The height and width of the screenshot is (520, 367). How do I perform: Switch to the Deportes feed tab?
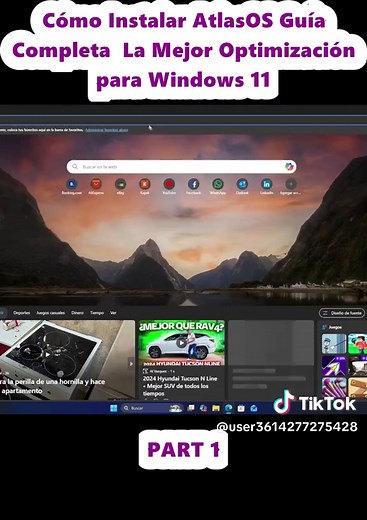click(21, 313)
